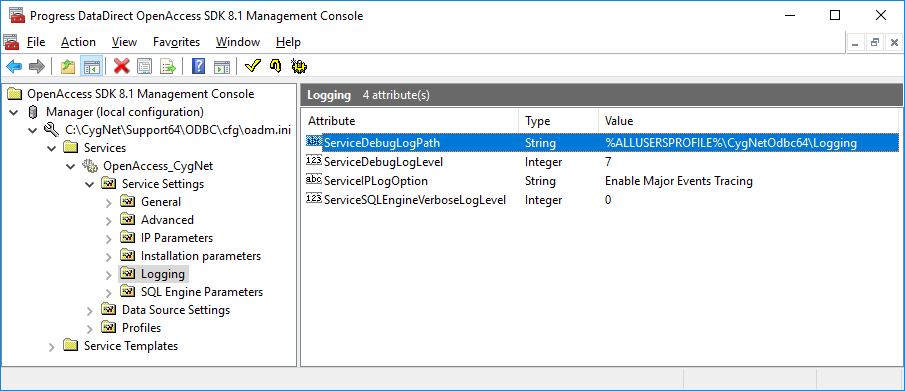905x391 pixels.
Task: Expand the Advanced settings node
Action: (109, 220)
